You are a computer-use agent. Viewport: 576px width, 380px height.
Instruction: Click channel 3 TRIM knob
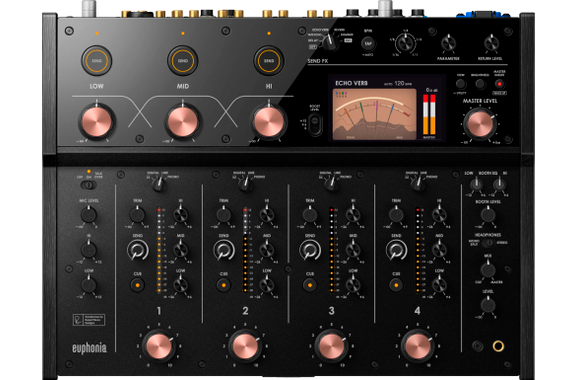pyautogui.click(x=310, y=215)
